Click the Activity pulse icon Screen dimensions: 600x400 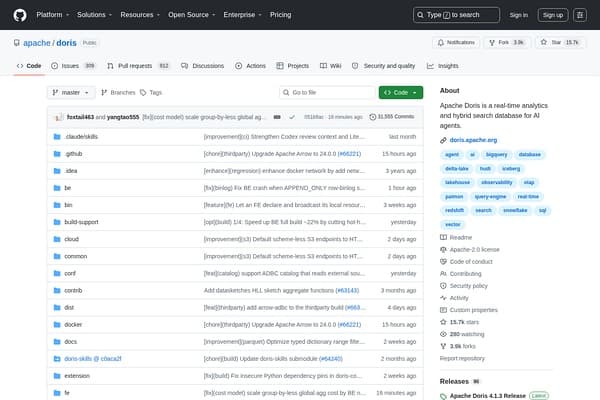click(x=443, y=298)
